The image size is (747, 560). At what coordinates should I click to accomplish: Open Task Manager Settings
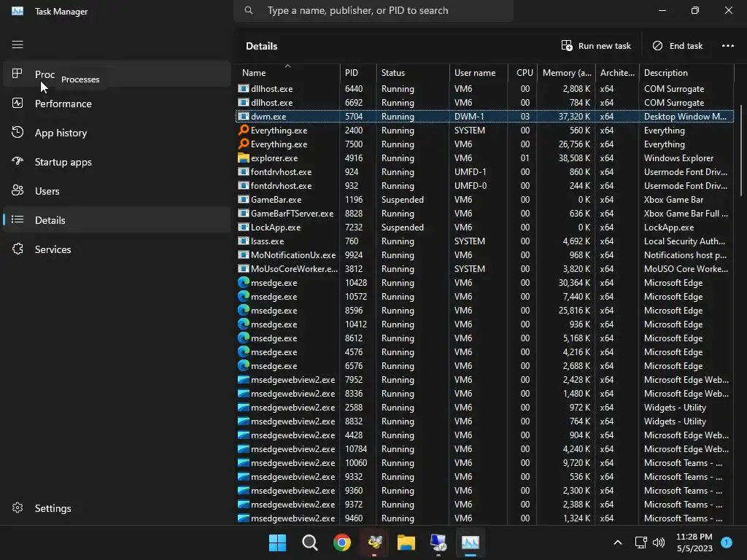click(x=117, y=508)
